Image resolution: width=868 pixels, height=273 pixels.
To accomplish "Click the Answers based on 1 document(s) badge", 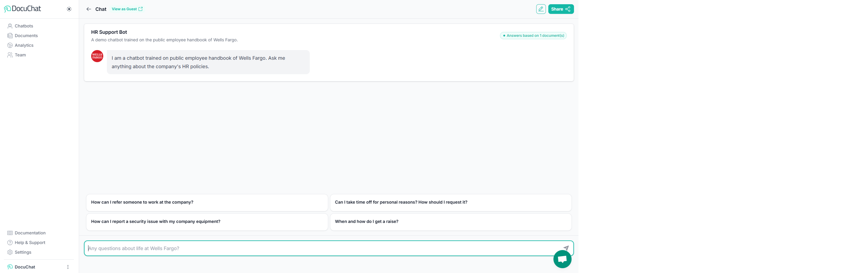I will point(533,36).
